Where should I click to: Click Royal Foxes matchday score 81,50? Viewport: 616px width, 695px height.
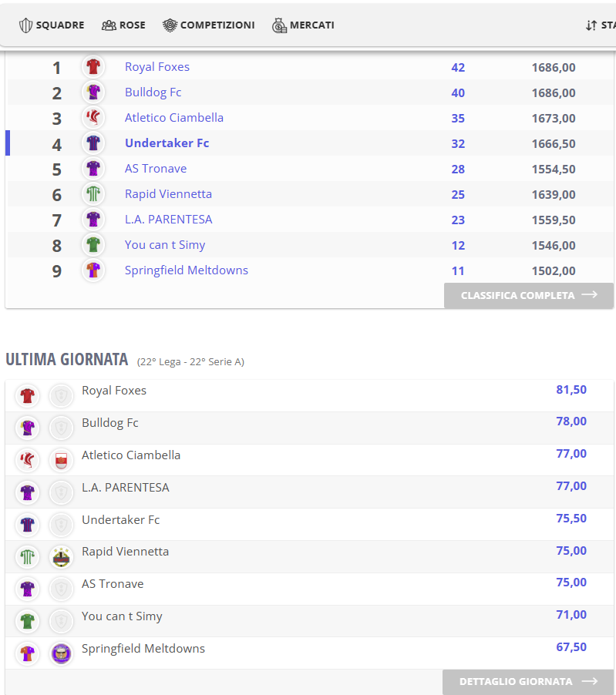pyautogui.click(x=571, y=390)
